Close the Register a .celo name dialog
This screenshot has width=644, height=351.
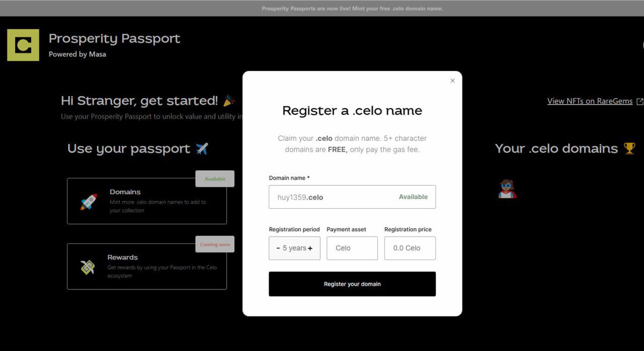coord(452,81)
